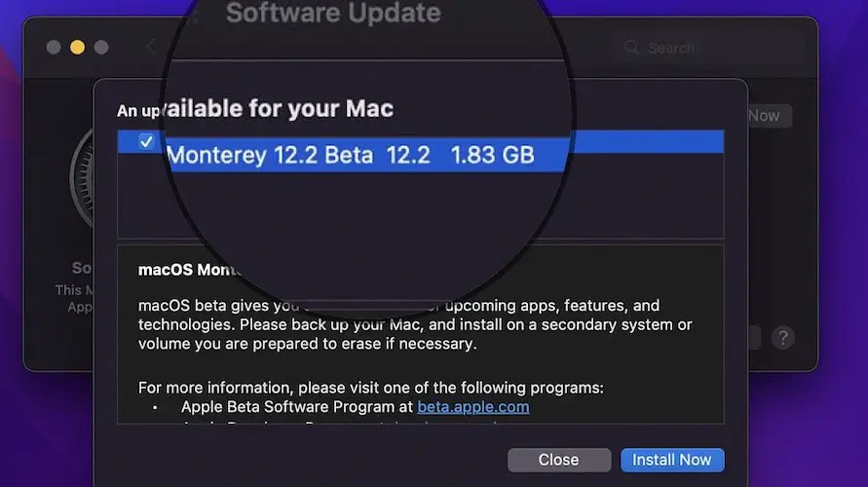Go back using the toolbar chevron

click(150, 47)
